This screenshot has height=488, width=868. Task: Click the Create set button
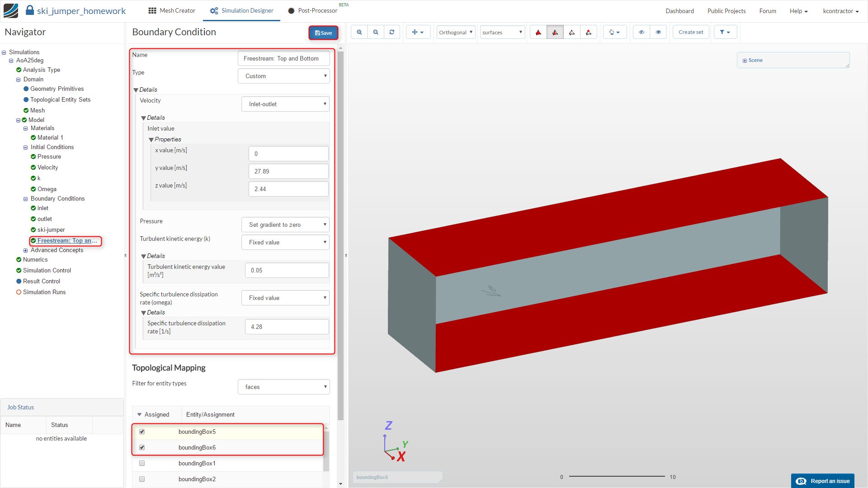pyautogui.click(x=690, y=32)
